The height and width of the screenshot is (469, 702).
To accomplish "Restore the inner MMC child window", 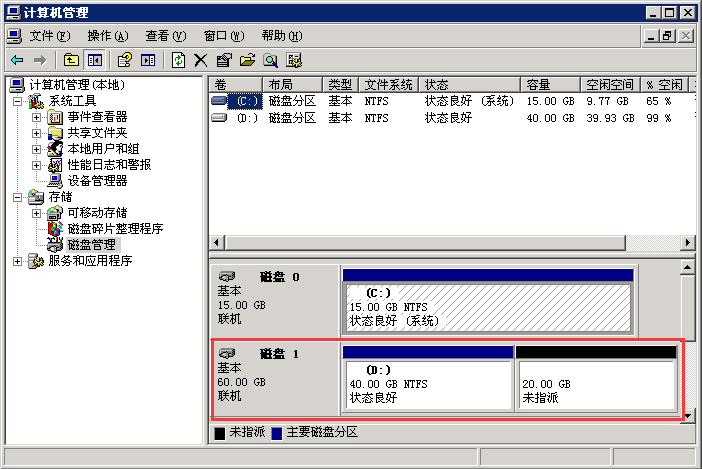I will click(667, 35).
